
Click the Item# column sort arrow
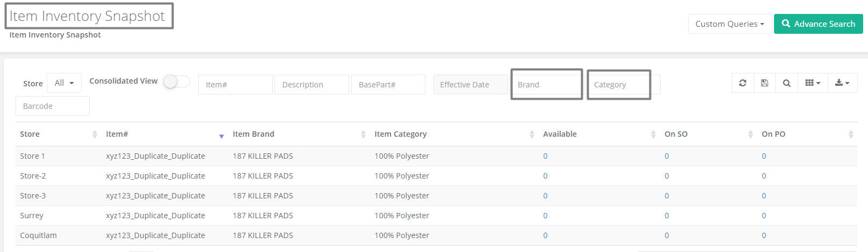point(221,136)
